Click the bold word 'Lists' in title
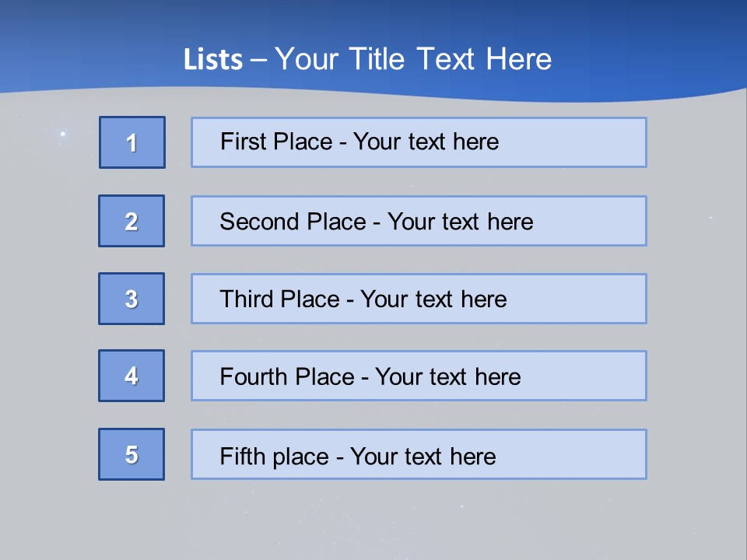 (x=213, y=60)
